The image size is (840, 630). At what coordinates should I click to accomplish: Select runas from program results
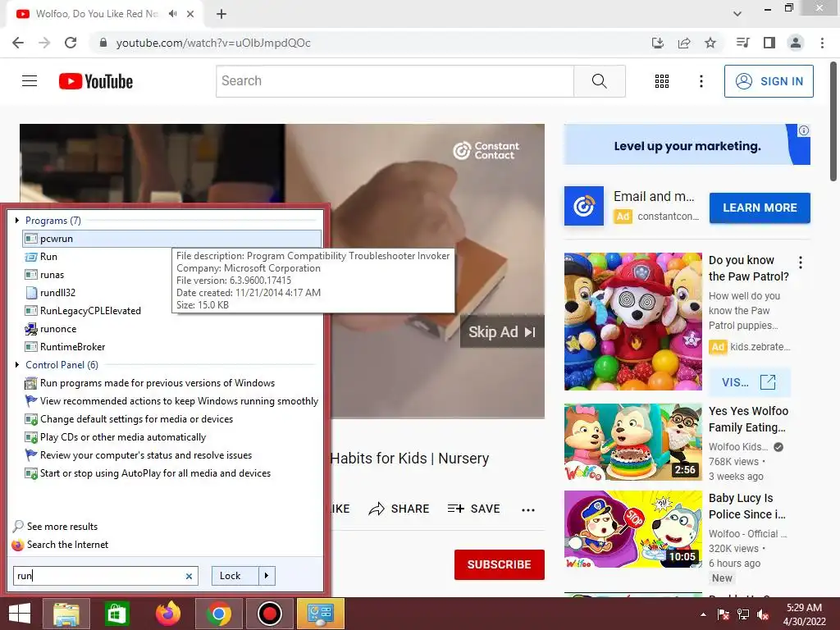tap(52, 275)
